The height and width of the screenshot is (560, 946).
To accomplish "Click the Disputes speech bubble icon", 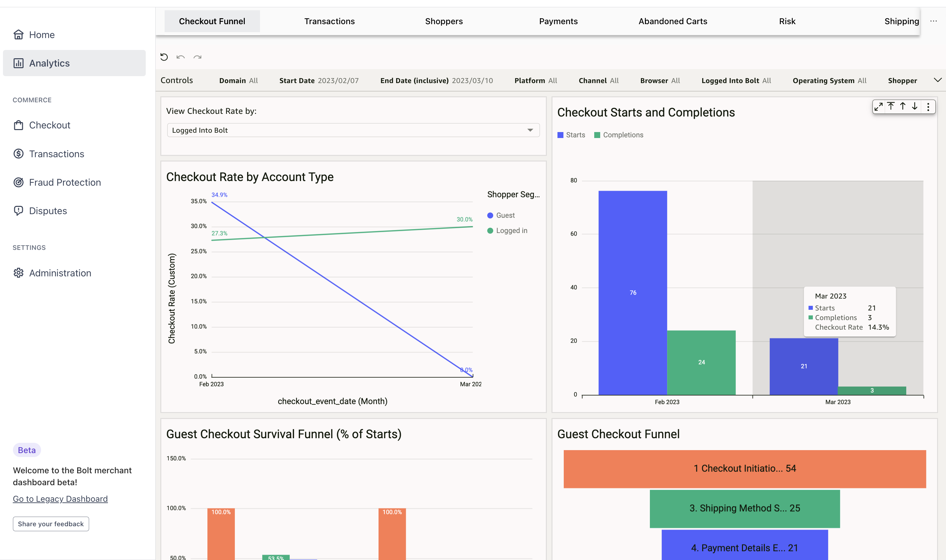I will [x=19, y=210].
